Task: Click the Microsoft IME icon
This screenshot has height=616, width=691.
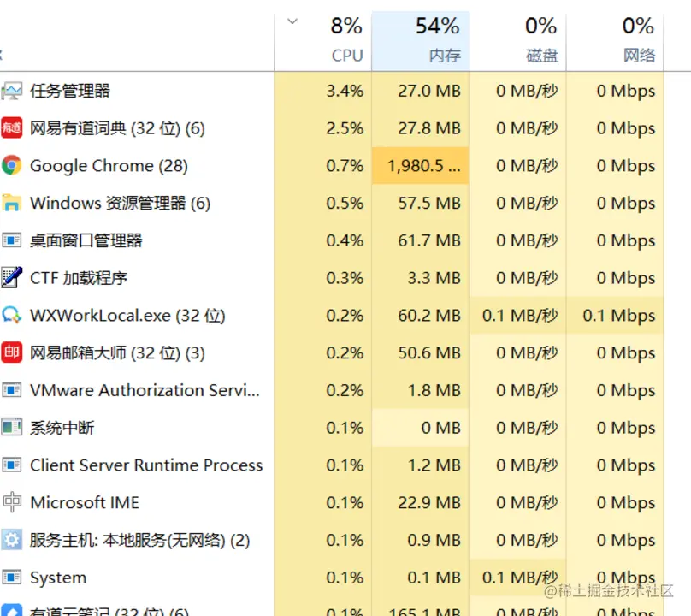Action: [11, 503]
